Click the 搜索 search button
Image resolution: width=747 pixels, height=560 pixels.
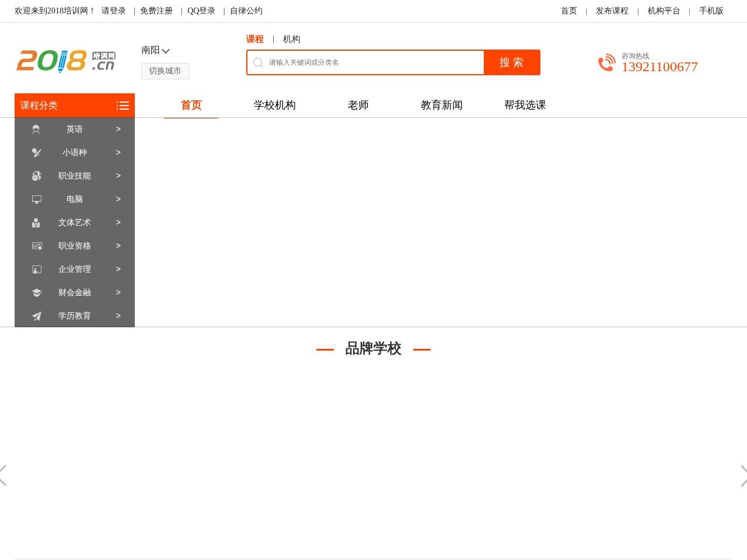click(512, 62)
